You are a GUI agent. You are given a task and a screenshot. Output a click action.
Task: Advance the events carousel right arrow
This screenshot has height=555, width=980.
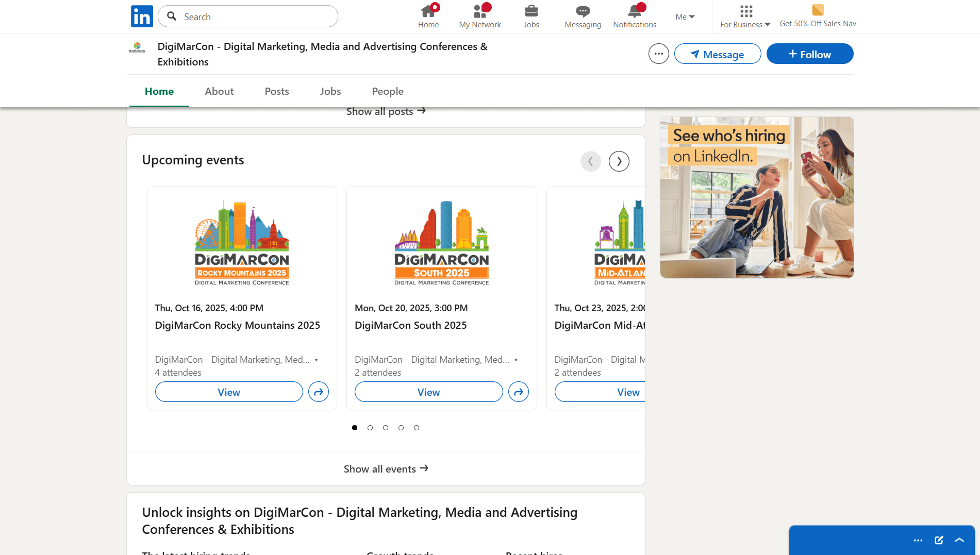pos(619,161)
